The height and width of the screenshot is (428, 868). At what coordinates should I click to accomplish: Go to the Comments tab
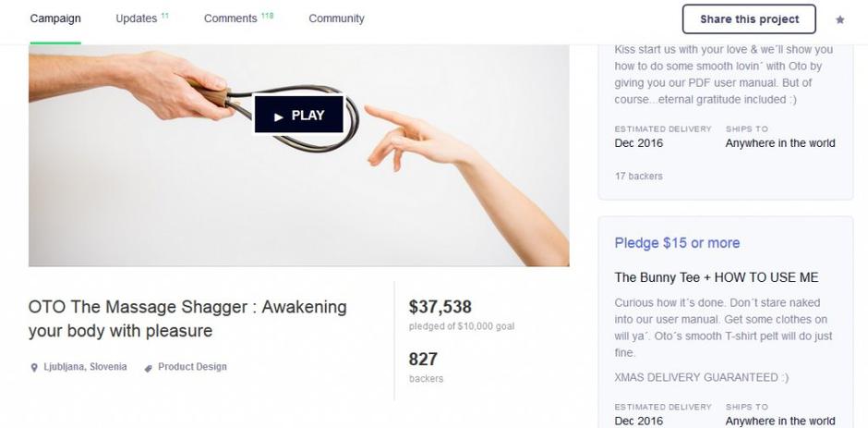click(230, 18)
